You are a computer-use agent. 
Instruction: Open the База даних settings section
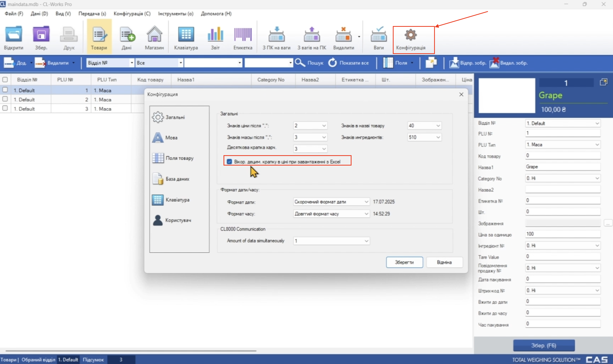coord(177,179)
